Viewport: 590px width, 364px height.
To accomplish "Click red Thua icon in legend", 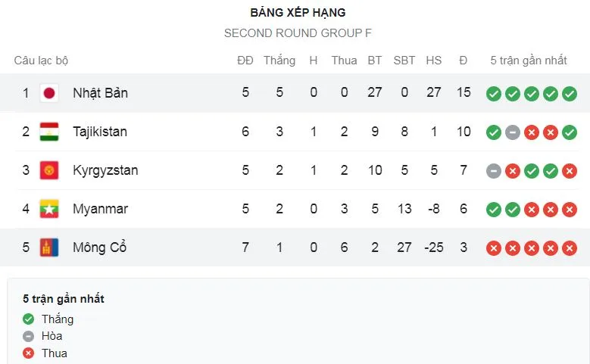I will point(29,353).
